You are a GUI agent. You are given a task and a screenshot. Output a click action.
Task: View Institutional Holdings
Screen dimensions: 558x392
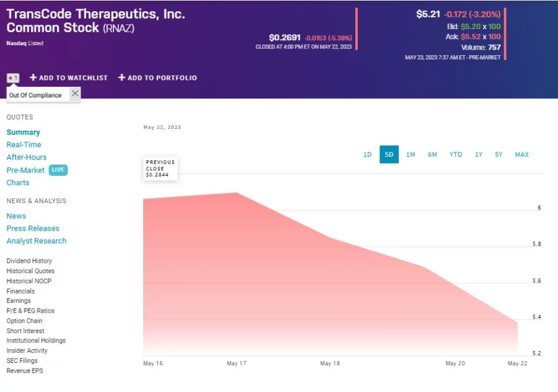click(x=35, y=340)
